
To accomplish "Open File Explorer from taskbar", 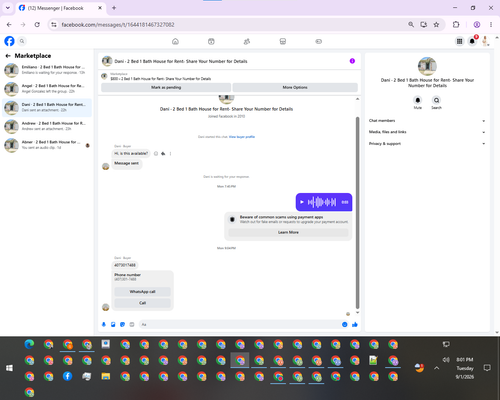I will (x=106, y=376).
